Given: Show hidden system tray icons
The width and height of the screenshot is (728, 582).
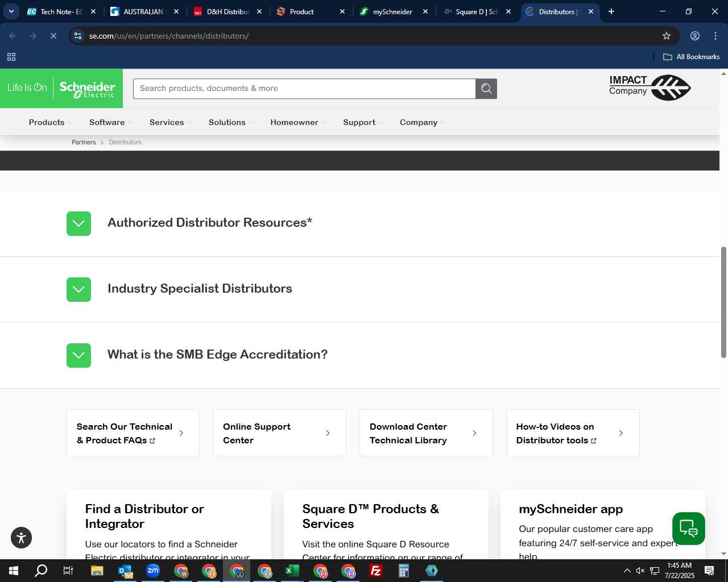Looking at the screenshot, I should (627, 571).
